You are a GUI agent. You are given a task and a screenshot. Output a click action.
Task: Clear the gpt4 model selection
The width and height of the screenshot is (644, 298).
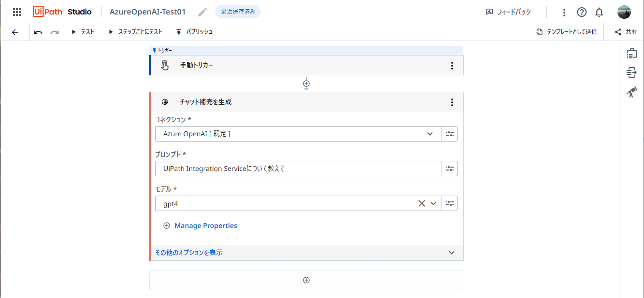tap(422, 203)
